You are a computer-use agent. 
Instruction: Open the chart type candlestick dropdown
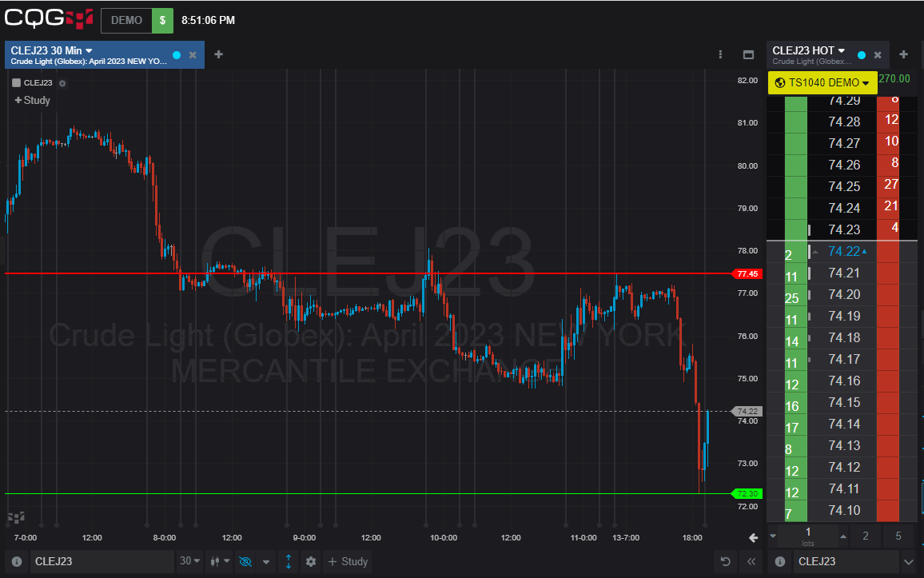coord(218,561)
